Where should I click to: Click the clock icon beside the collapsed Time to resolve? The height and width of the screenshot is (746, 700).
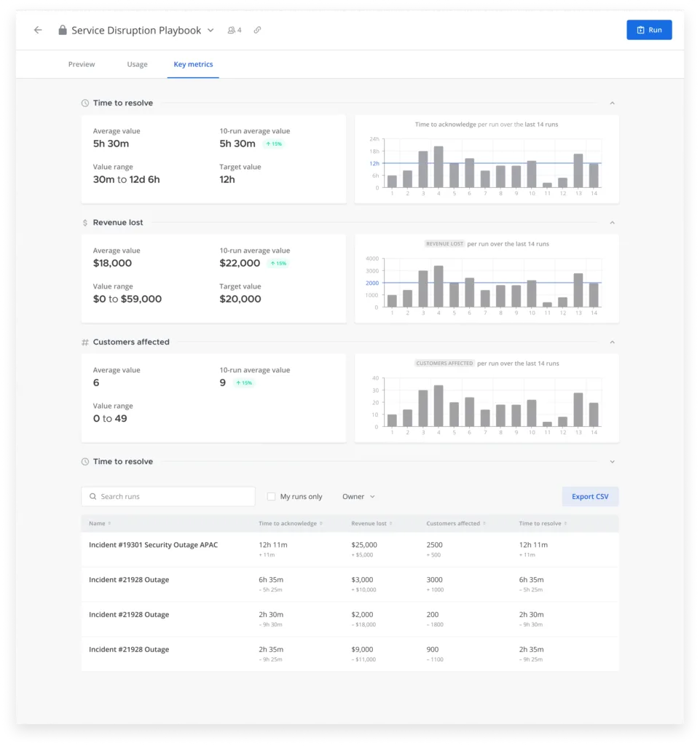85,461
